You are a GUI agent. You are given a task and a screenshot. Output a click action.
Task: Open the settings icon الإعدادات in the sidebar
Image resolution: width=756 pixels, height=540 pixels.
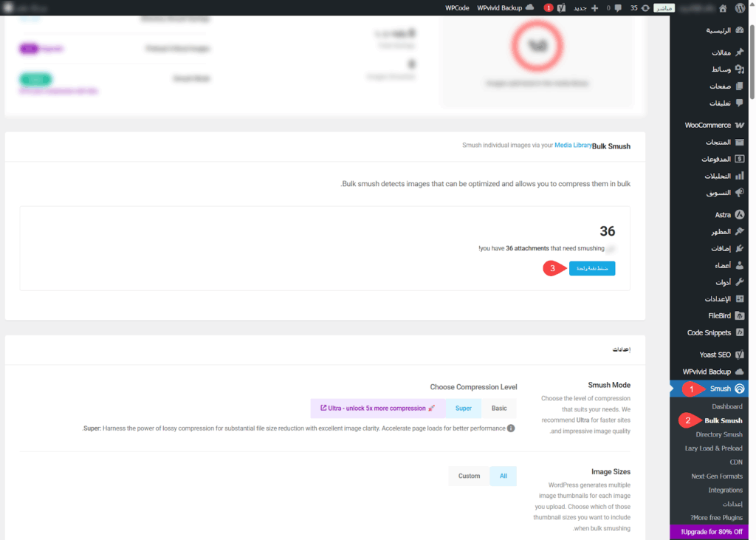[x=740, y=298]
